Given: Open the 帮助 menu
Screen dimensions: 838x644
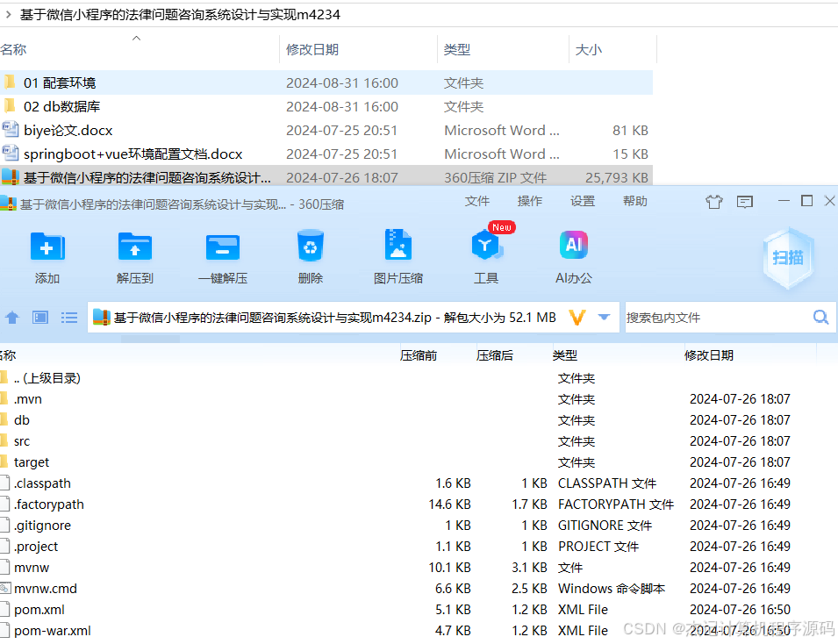Looking at the screenshot, I should (635, 201).
